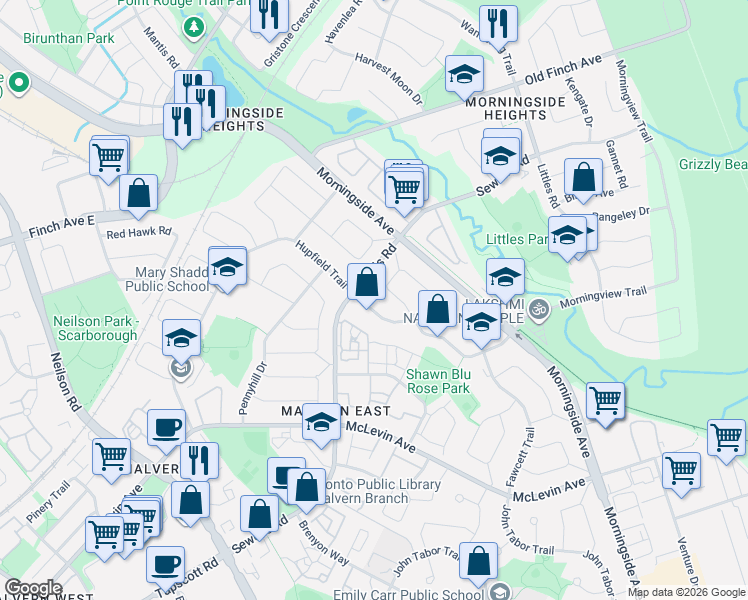Screen dimensions: 748x600
Task: Click the Finch Ave E road label
Action: pyautogui.click(x=62, y=227)
